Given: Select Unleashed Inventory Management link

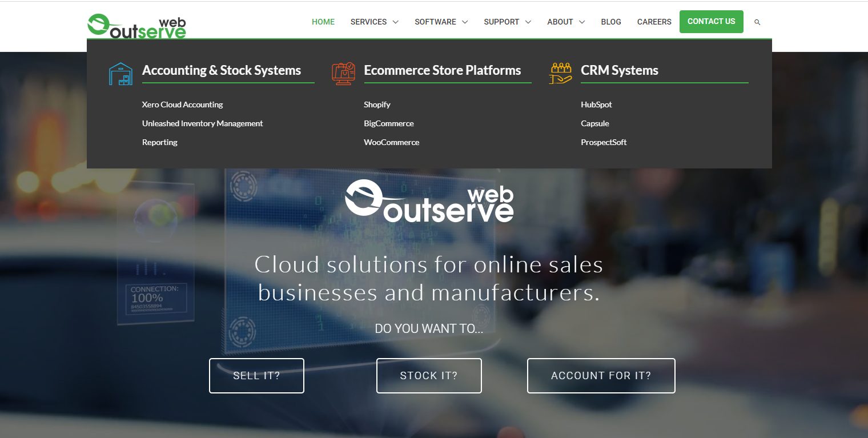Looking at the screenshot, I should 203,123.
